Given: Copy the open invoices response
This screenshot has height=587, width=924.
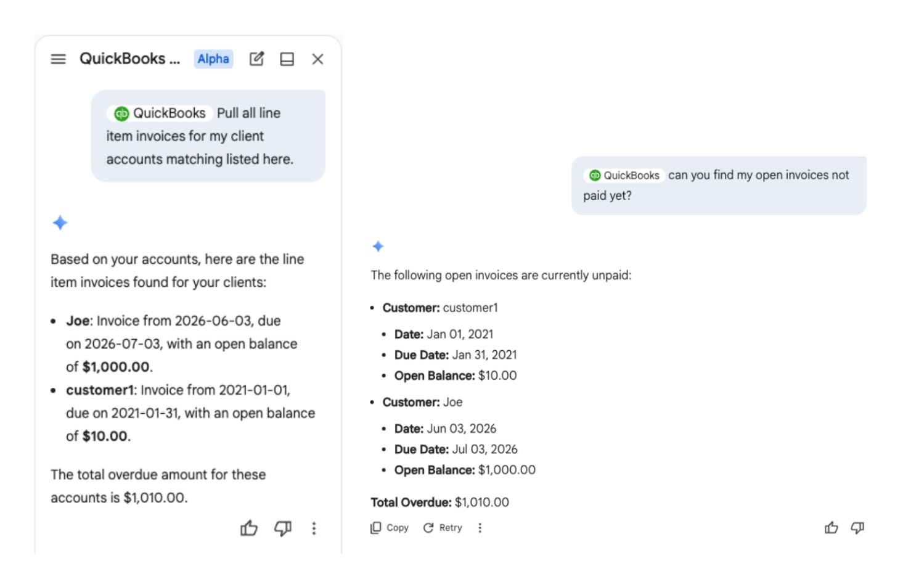Looking at the screenshot, I should click(x=390, y=528).
